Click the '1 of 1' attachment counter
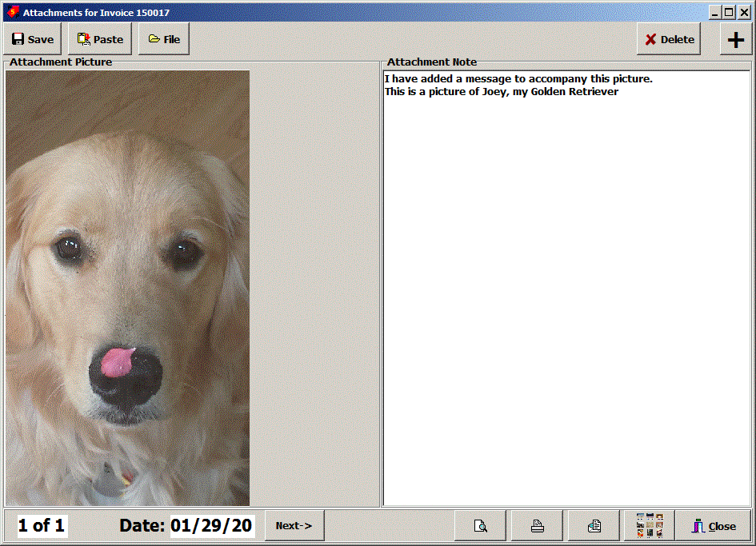 [x=42, y=526]
